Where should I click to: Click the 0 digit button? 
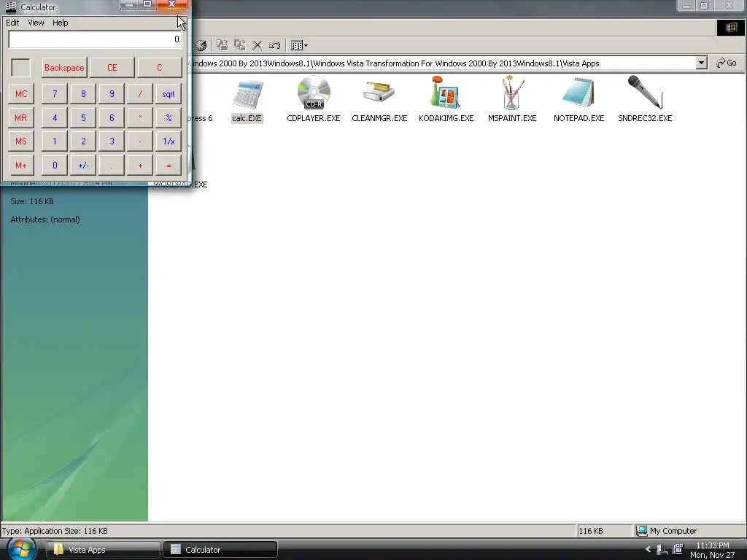55,166
